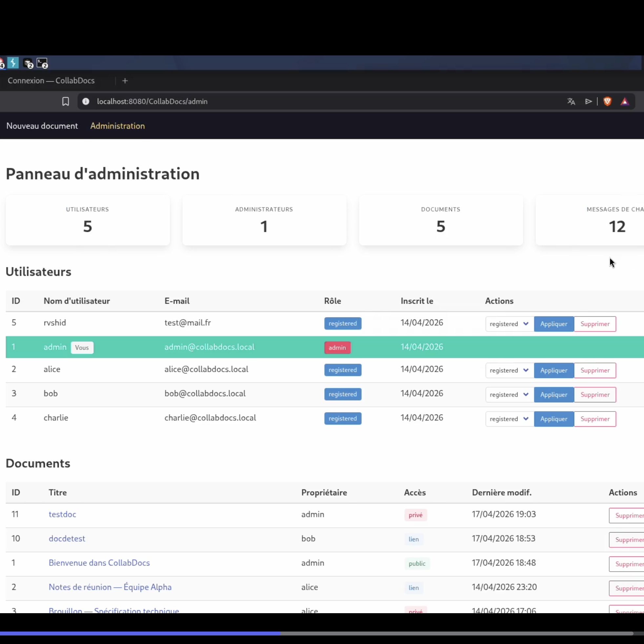Click the Messages de chat stat card
Viewport: 644px width, 644px height.
coord(590,220)
